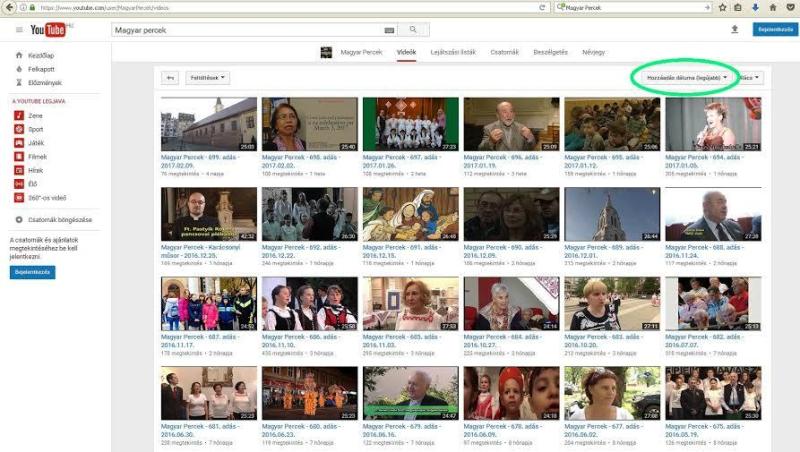800x452 pixels.
Task: Open the Zene music category
Action: (x=36, y=116)
